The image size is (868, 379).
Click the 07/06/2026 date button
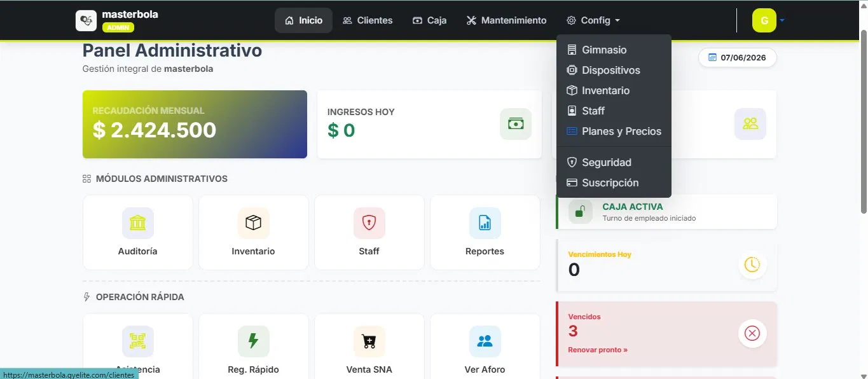coord(738,57)
